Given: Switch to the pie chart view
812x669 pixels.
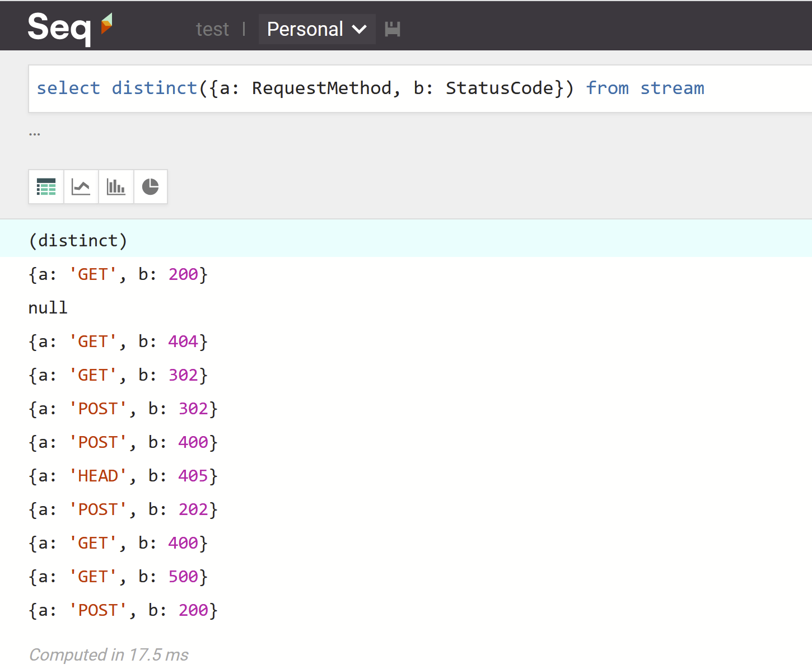Looking at the screenshot, I should coord(150,186).
